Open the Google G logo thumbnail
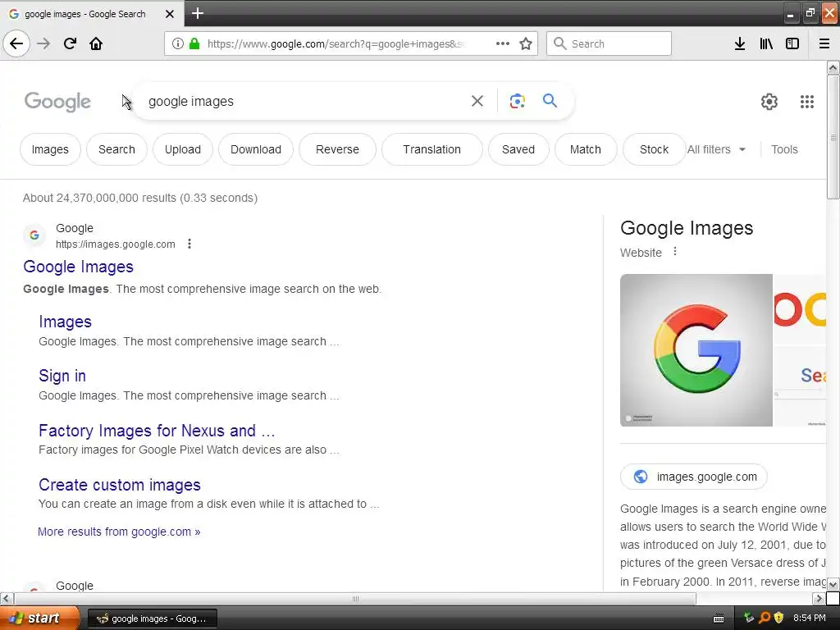840x630 pixels. [696, 350]
